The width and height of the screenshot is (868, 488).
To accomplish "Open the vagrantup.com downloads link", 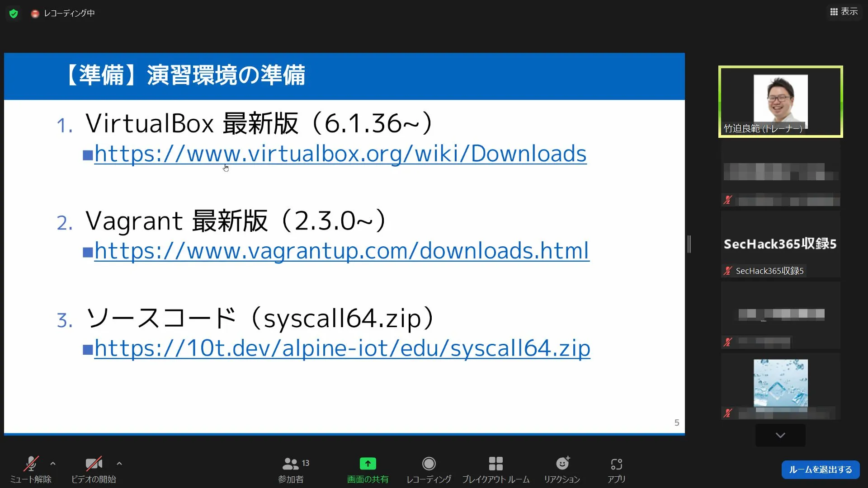I will point(342,251).
